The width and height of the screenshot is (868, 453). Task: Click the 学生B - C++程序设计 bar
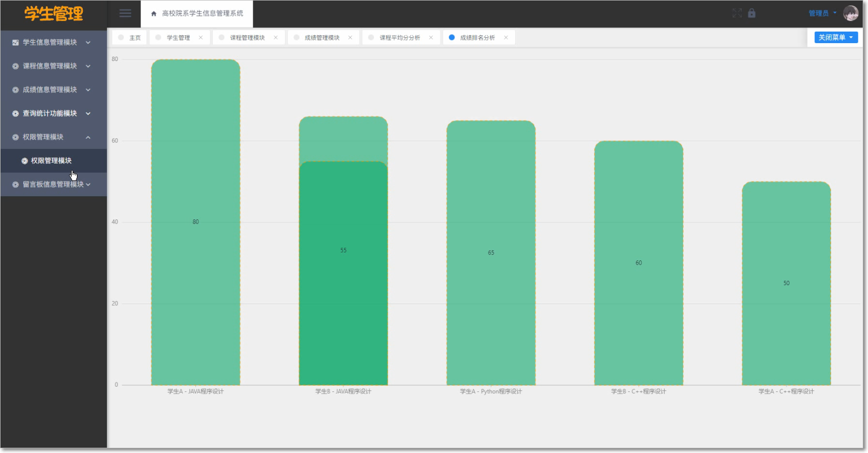point(639,263)
